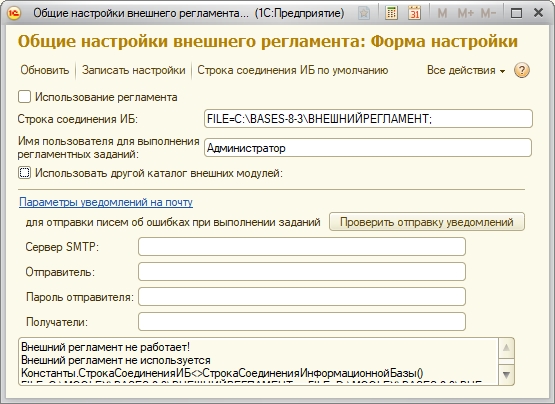Open Параметры уведомлений на почту link
555x404 pixels.
106,202
